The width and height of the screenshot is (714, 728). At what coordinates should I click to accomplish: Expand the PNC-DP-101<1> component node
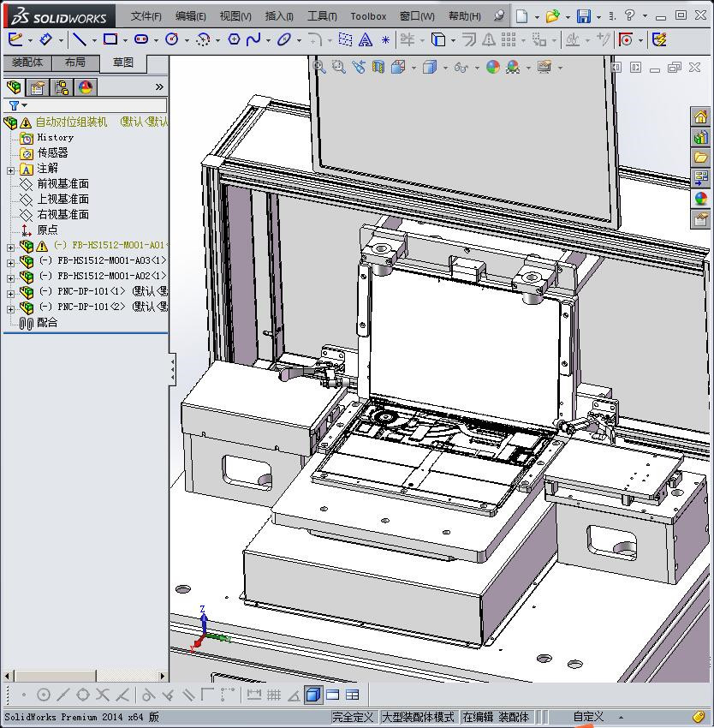[10, 292]
